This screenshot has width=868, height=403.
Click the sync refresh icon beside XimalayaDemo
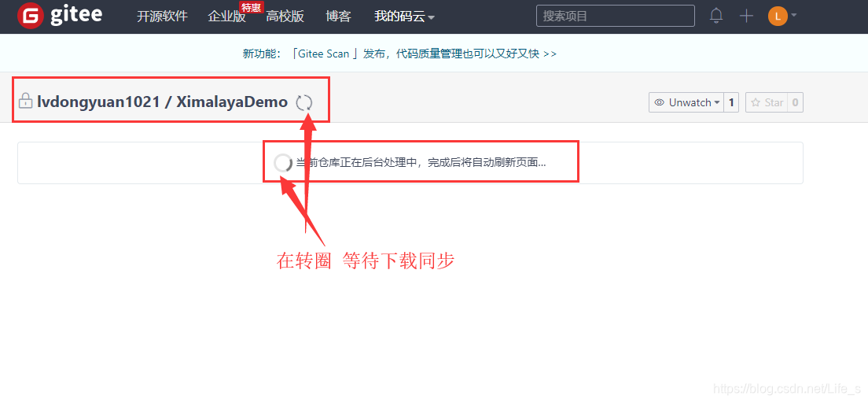[304, 102]
